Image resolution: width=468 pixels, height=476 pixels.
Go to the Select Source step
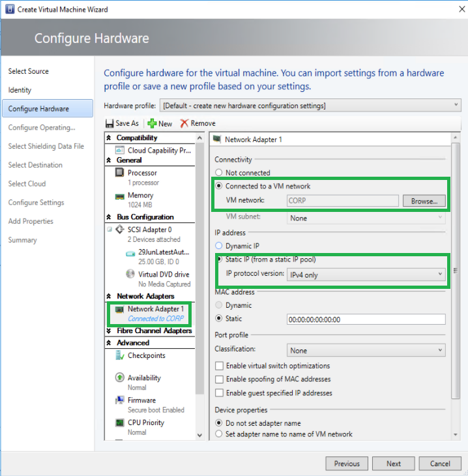(28, 71)
